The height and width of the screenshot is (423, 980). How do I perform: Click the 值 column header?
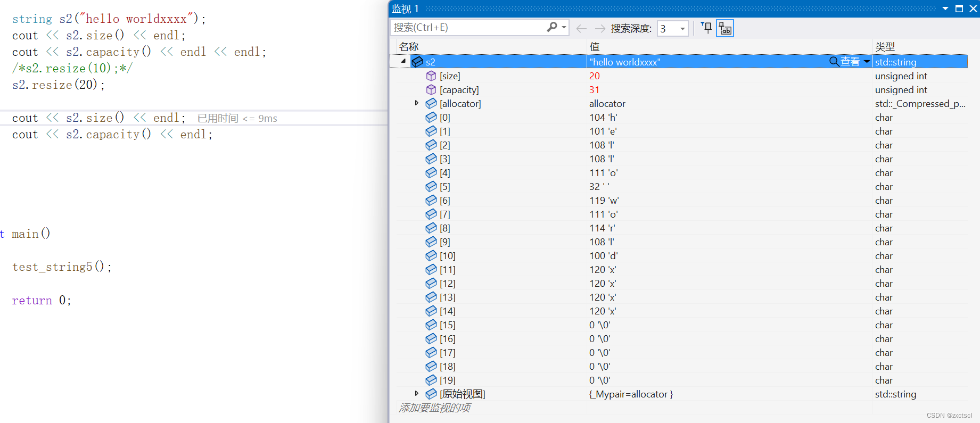pos(594,47)
